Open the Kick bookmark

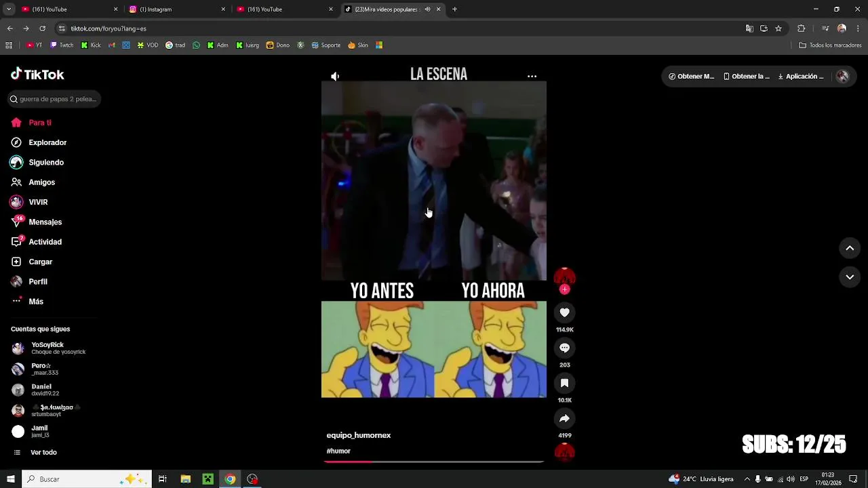(91, 45)
